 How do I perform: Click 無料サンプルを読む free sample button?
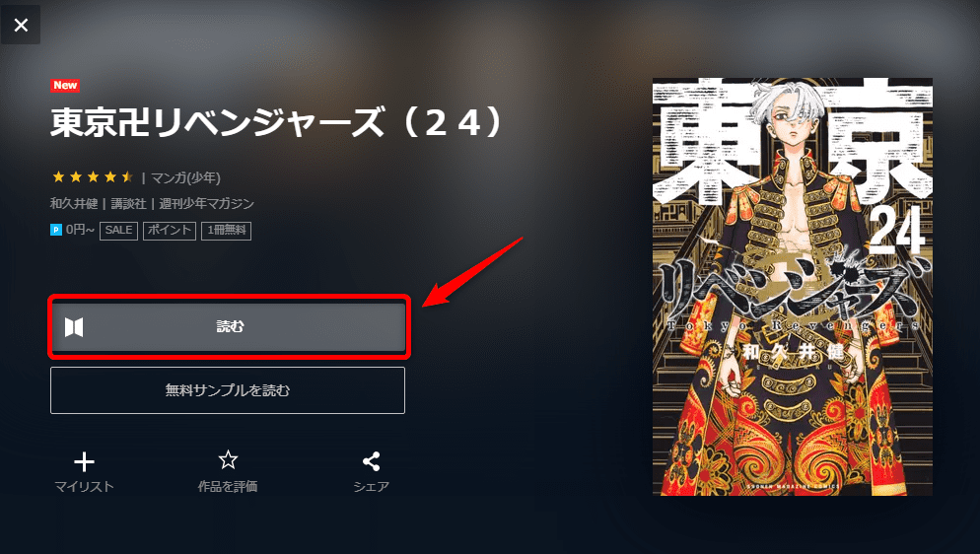(x=228, y=390)
